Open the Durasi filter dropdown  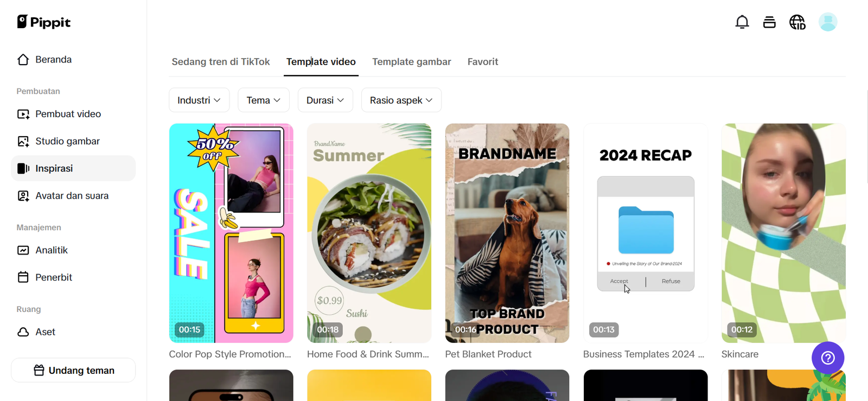click(x=325, y=100)
